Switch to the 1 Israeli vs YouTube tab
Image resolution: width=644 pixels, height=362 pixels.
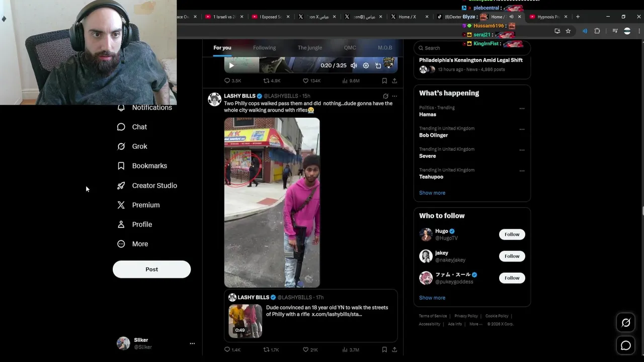click(x=224, y=17)
